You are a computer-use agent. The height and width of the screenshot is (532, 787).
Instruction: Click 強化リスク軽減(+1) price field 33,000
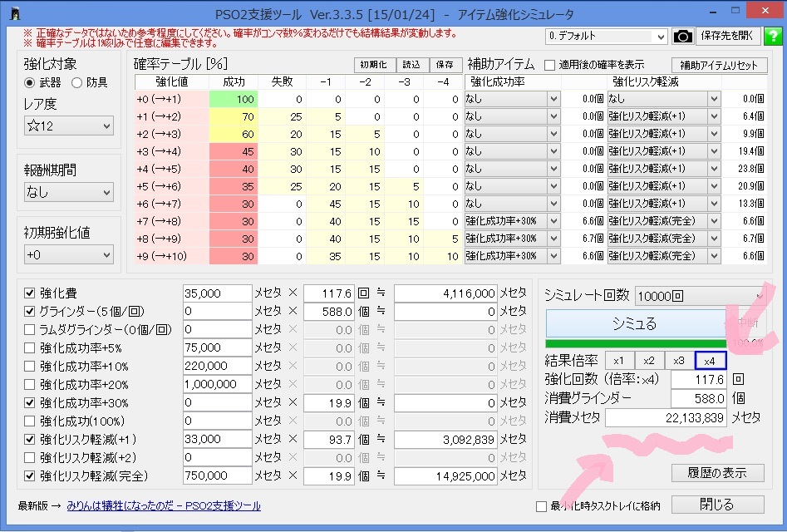click(x=218, y=439)
